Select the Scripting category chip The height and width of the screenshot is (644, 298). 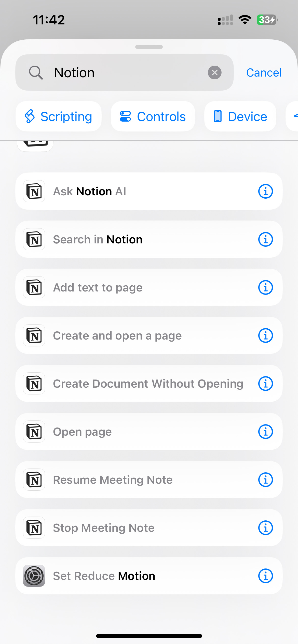click(x=58, y=116)
